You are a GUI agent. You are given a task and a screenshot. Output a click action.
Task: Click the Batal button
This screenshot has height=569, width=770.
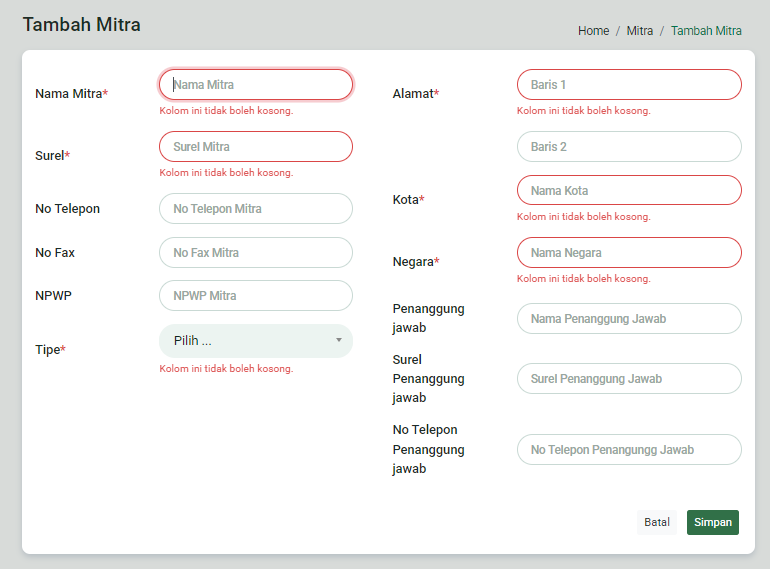point(657,522)
